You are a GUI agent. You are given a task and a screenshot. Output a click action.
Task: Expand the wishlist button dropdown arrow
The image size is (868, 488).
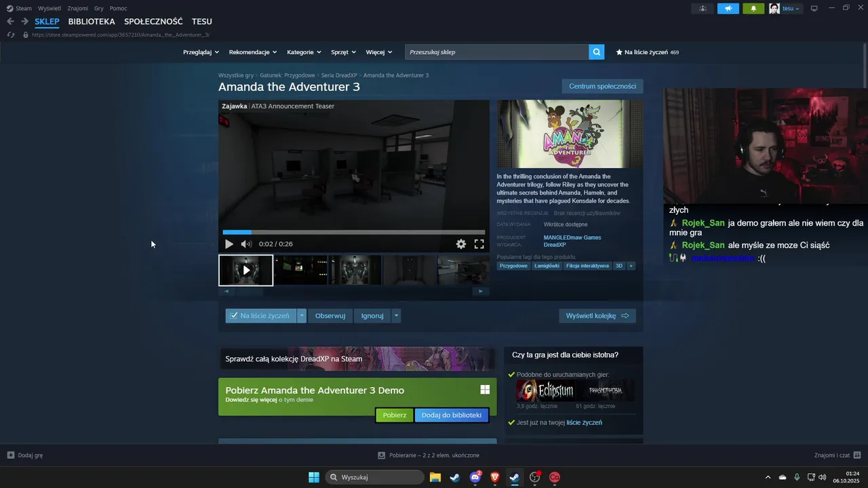[302, 316]
